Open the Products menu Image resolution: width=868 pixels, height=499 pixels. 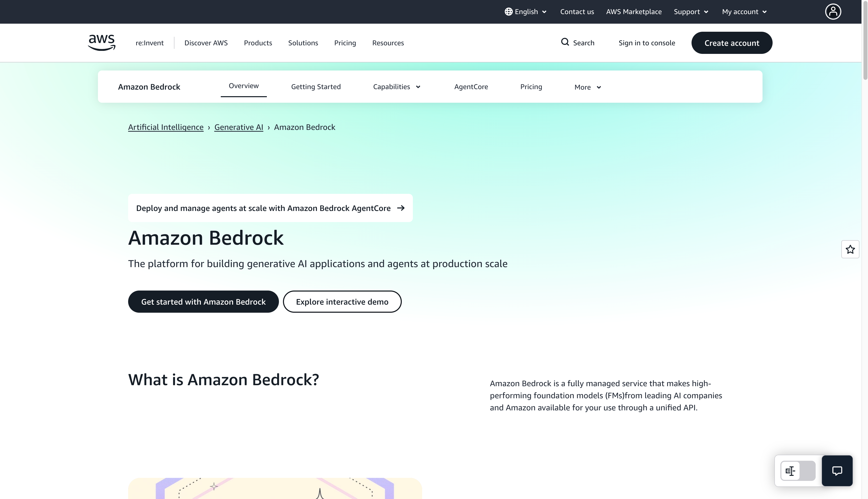[258, 43]
